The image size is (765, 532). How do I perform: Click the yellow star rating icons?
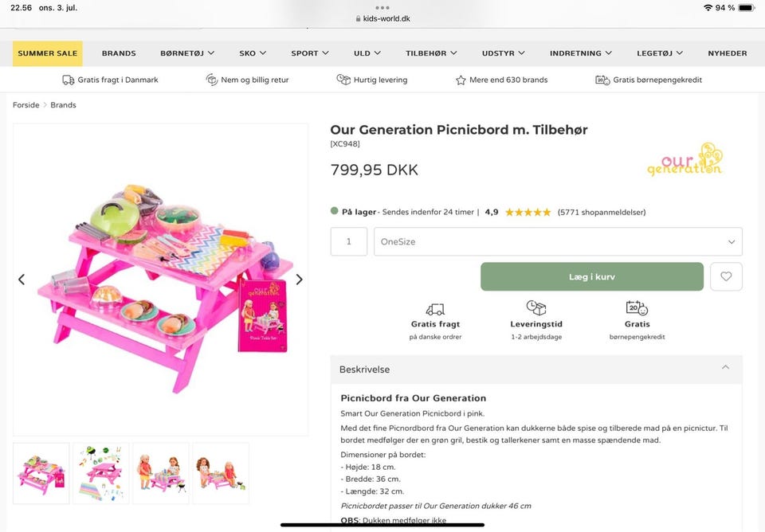click(528, 213)
